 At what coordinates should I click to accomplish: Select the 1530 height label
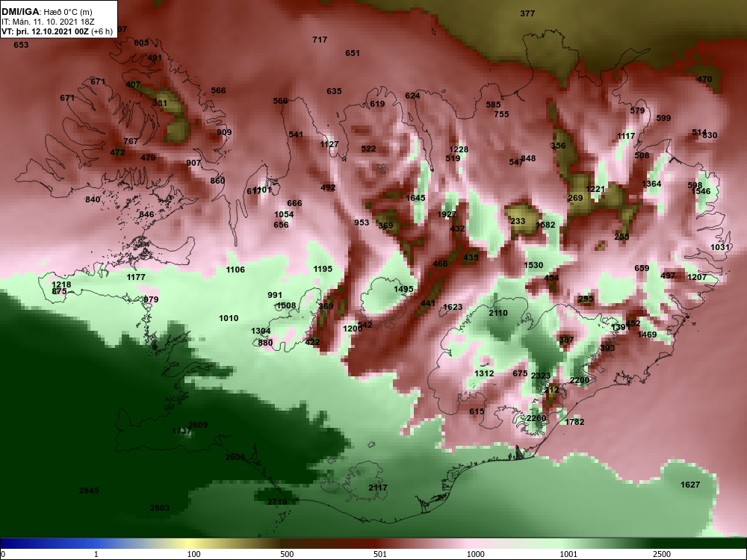tap(533, 265)
